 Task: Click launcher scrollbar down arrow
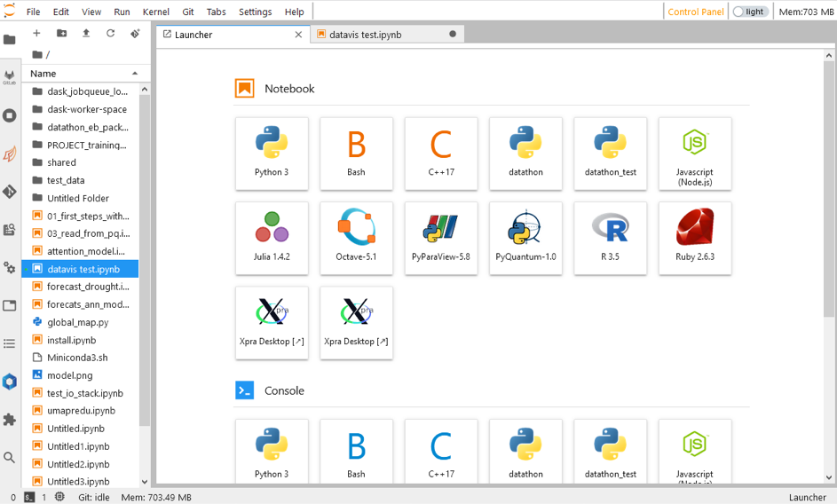(829, 478)
